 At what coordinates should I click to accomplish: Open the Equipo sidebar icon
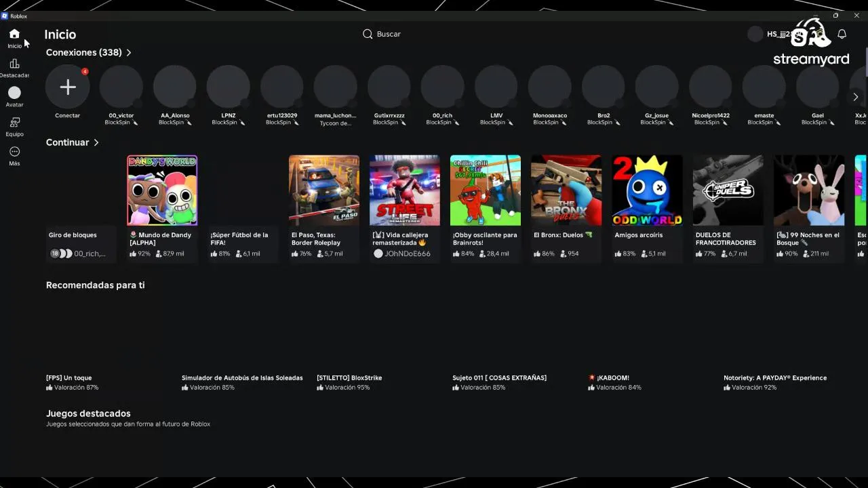point(14,123)
